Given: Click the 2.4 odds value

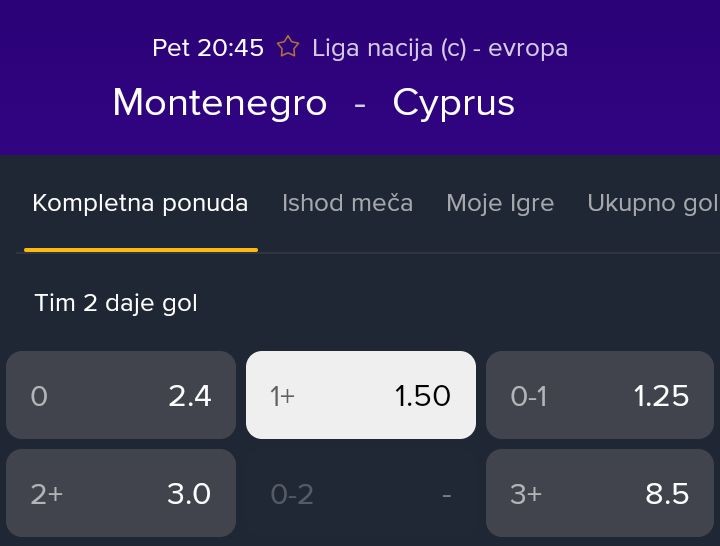Looking at the screenshot, I should click(x=190, y=395).
